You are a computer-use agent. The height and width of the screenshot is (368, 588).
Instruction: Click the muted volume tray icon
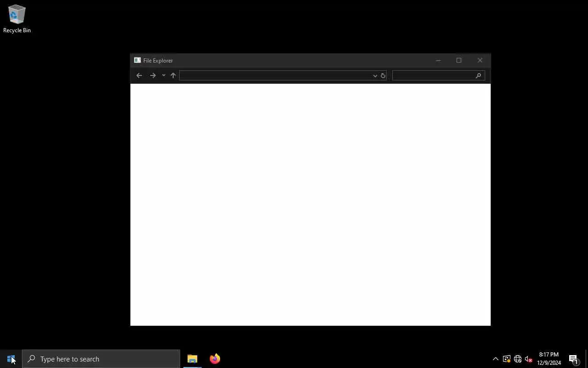tap(529, 359)
